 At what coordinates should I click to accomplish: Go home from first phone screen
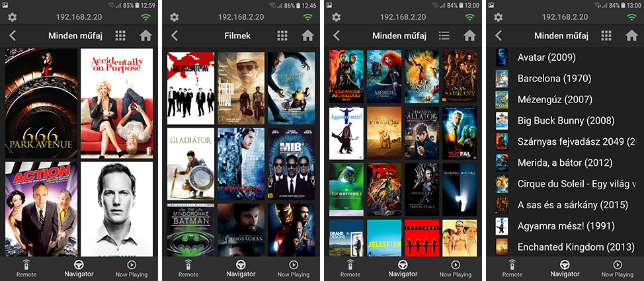point(145,36)
